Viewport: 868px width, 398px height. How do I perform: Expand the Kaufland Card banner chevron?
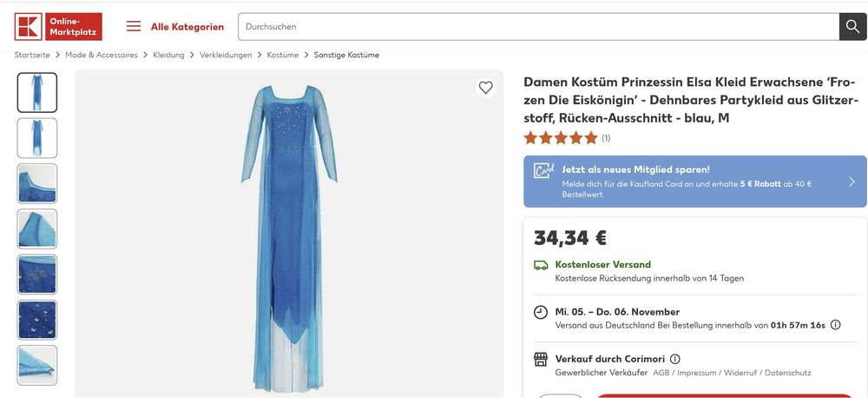point(852,182)
